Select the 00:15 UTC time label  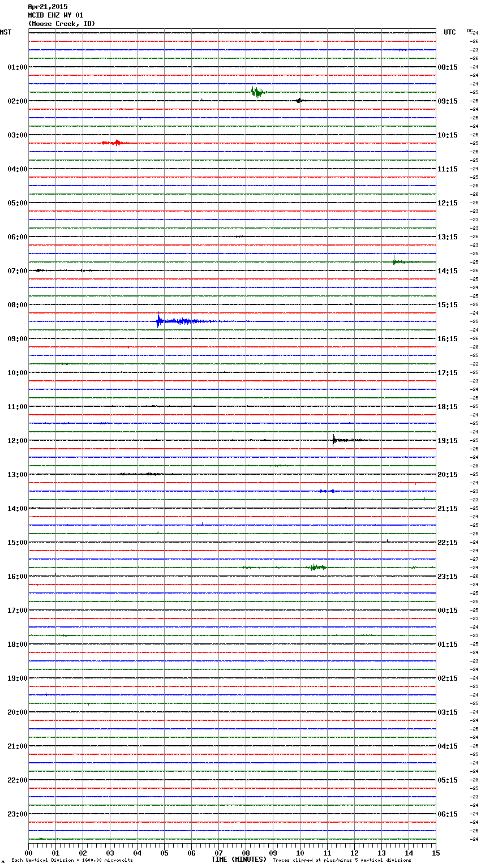click(448, 611)
